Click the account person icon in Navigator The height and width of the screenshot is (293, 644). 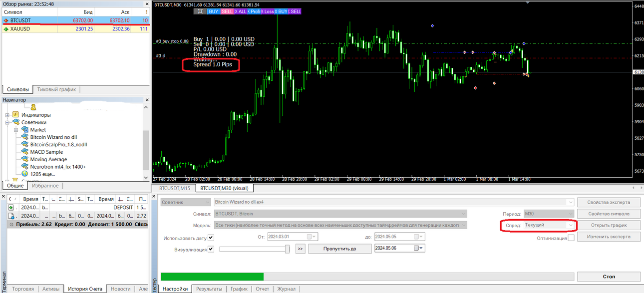pyautogui.click(x=33, y=107)
